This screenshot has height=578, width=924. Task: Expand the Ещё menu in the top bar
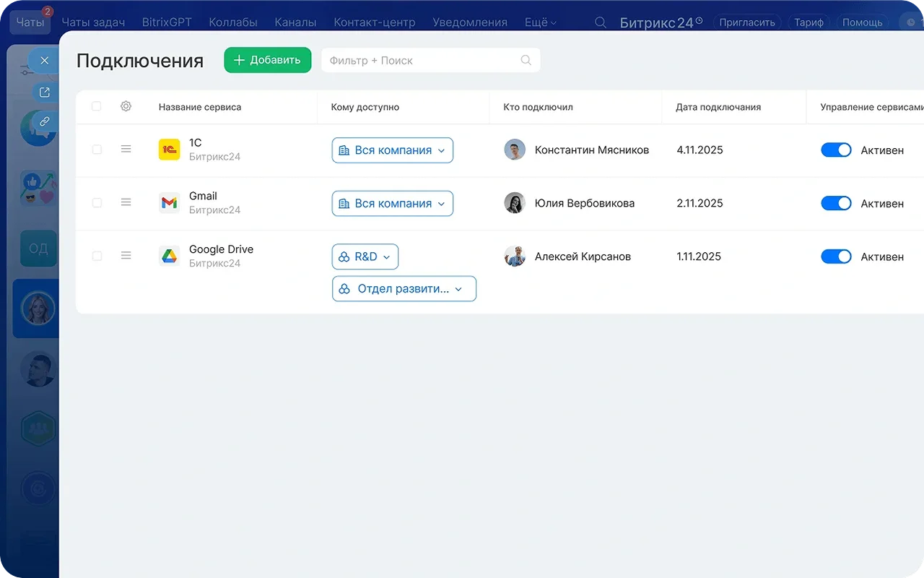541,22
